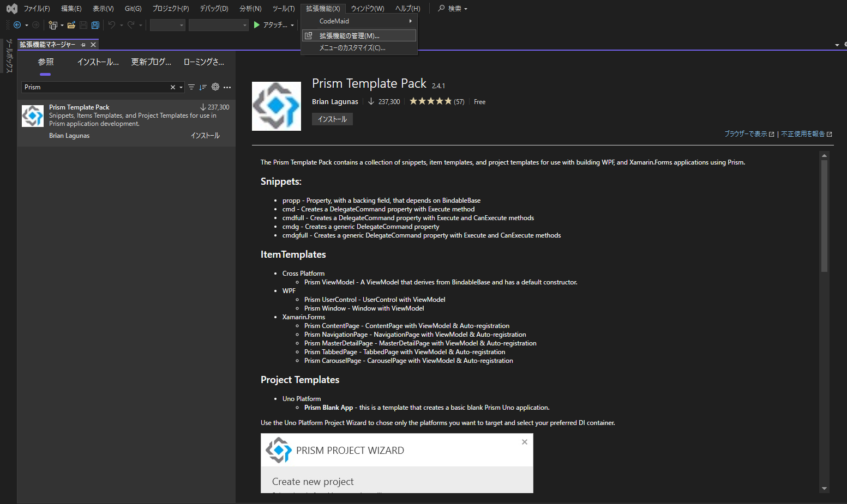The height and width of the screenshot is (504, 847).
Task: Open the Undo history dropdown arrow
Action: click(x=121, y=25)
